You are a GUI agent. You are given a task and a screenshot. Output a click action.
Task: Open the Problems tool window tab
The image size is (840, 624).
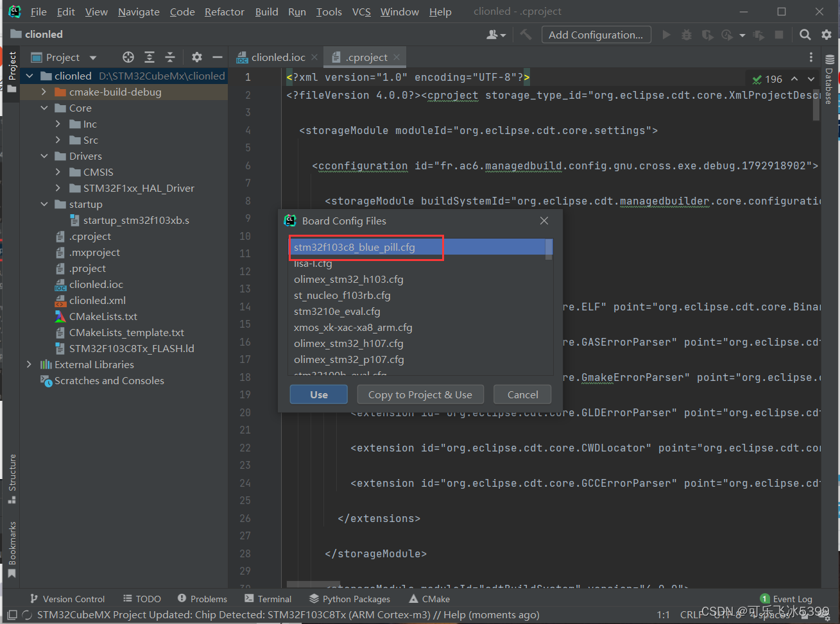coord(202,599)
